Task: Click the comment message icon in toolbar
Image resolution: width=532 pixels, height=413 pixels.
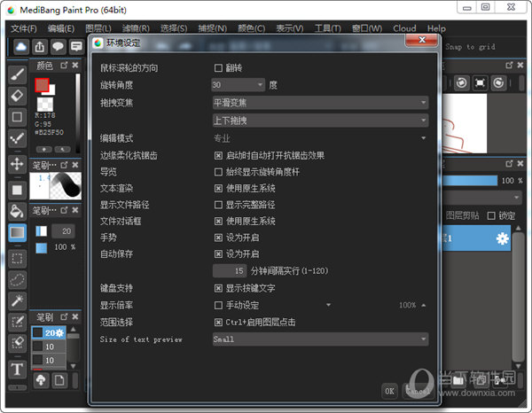Action: [x=76, y=46]
